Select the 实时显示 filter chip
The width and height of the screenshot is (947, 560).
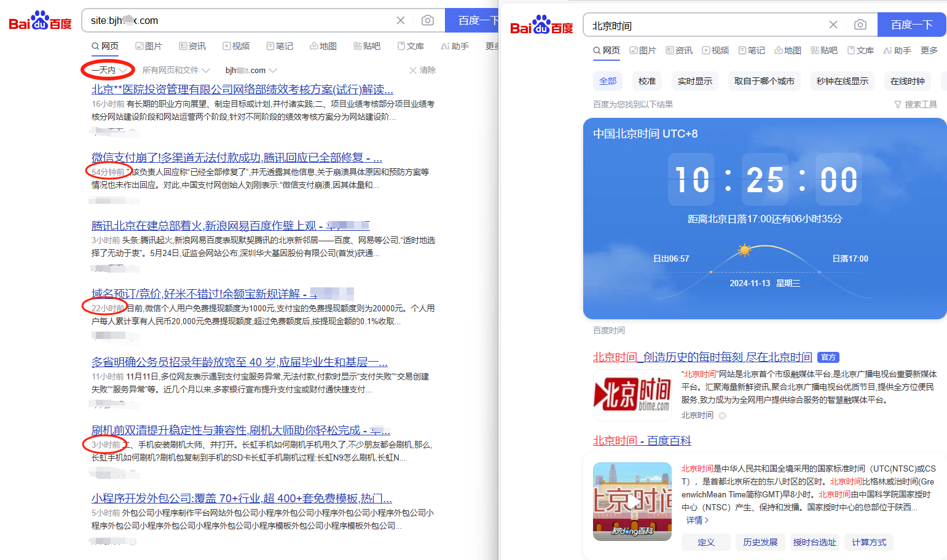pos(695,81)
